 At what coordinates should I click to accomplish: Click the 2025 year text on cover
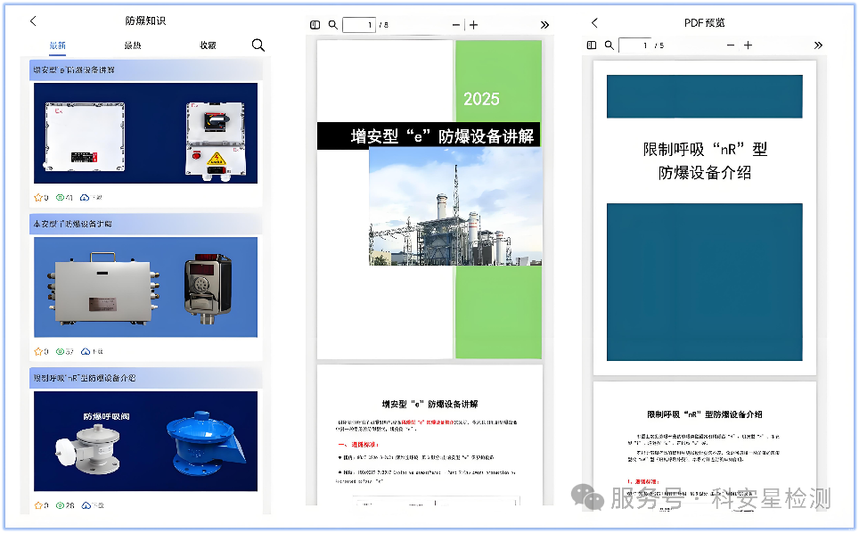point(481,99)
